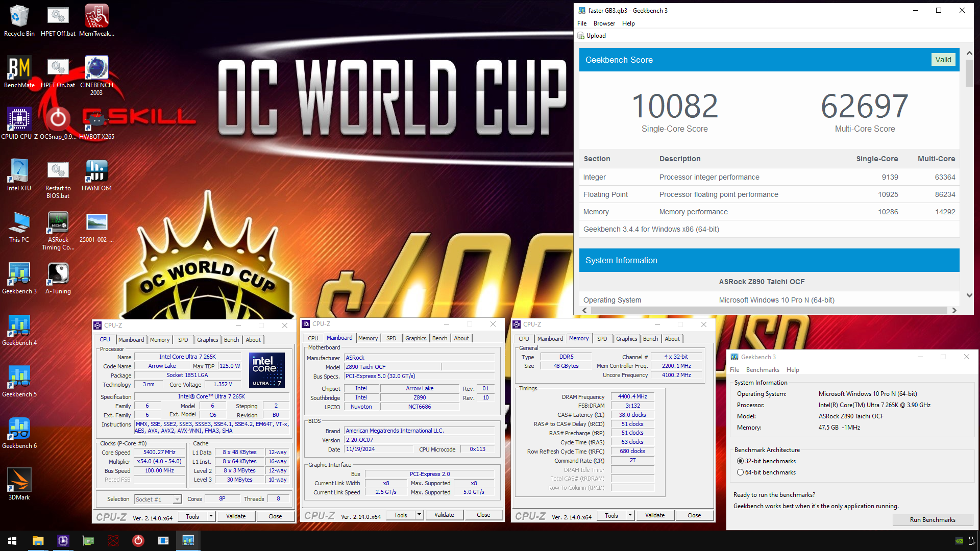This screenshot has height=551, width=980.
Task: Open MemTweak desktop shortcut
Action: (x=96, y=20)
